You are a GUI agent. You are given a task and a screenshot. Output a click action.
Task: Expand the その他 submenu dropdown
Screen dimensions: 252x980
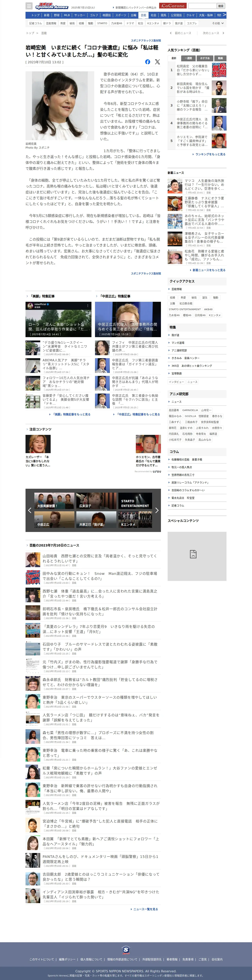click(x=218, y=23)
